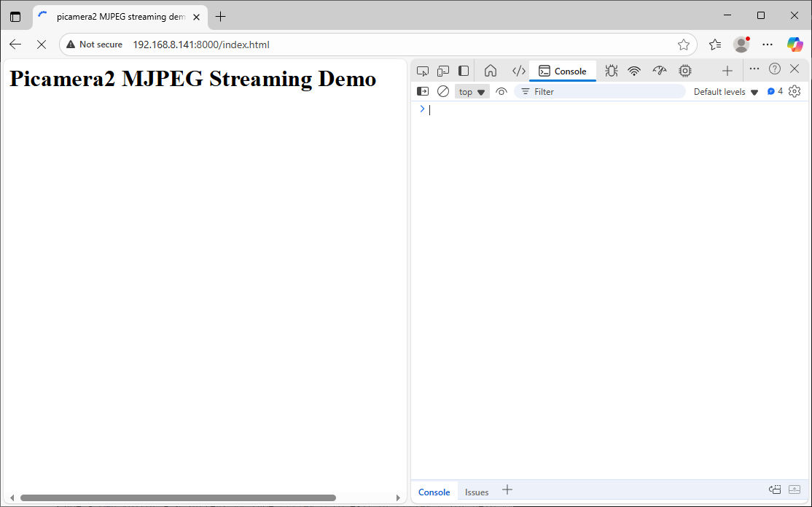
Task: Expand the Quick View drawer
Action: [x=795, y=489]
